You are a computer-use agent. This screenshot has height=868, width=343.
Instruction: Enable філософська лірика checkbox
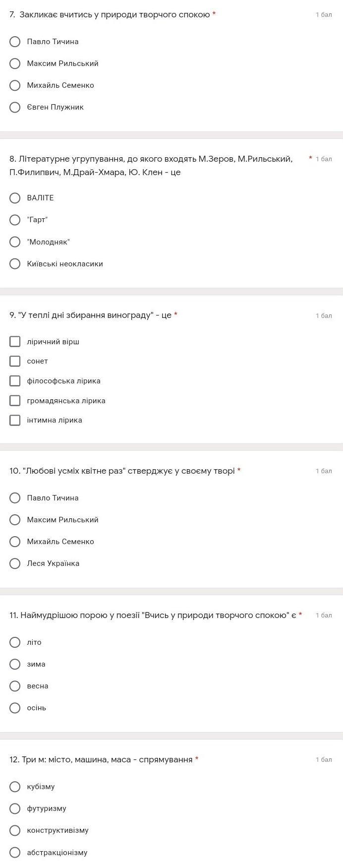(15, 381)
